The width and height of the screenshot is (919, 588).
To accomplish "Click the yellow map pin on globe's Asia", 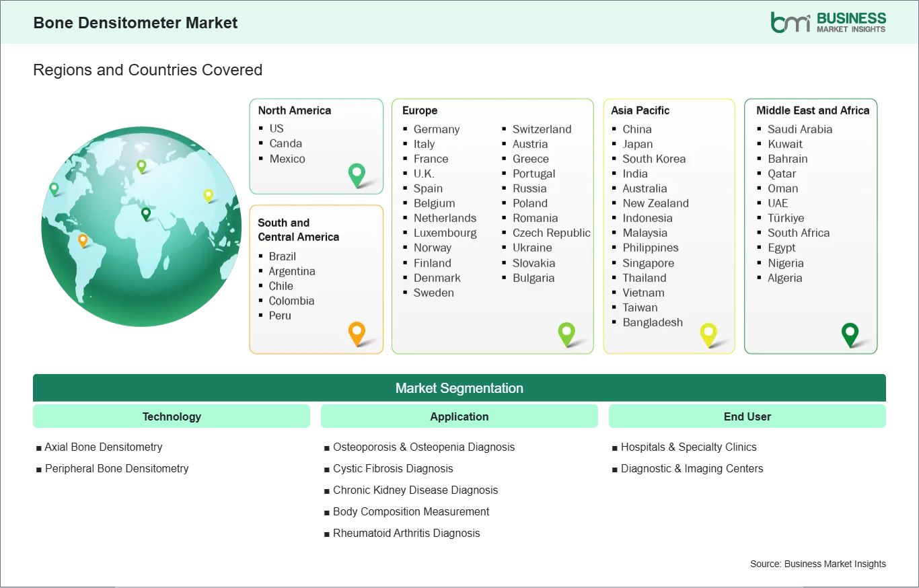I will click(209, 195).
